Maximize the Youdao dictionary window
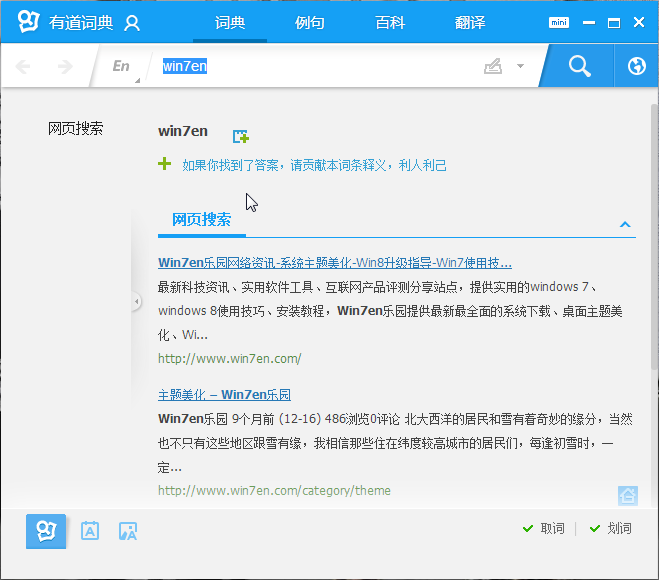659x580 pixels. 614,22
